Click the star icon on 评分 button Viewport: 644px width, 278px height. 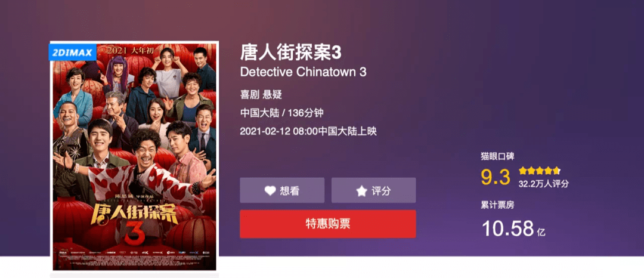[x=361, y=190]
